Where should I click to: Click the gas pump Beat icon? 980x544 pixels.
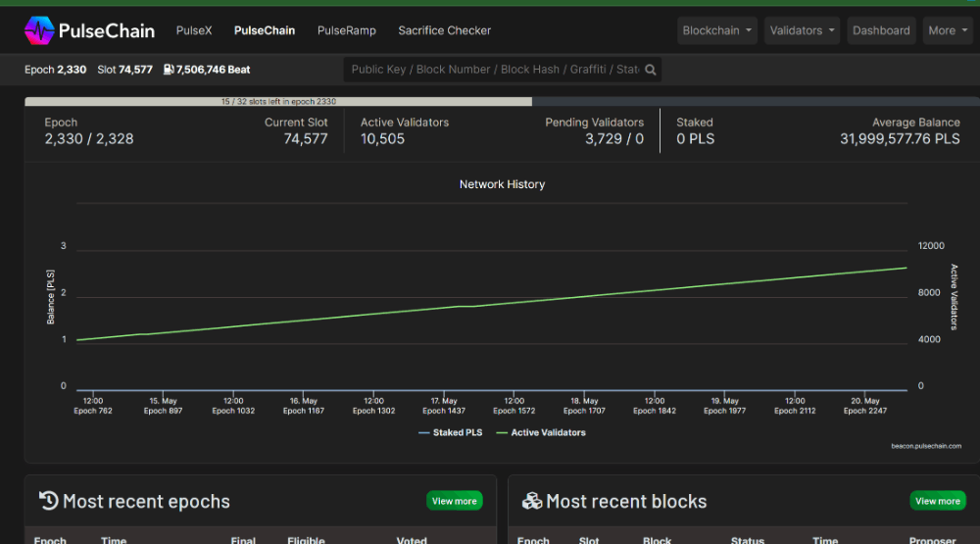point(169,70)
